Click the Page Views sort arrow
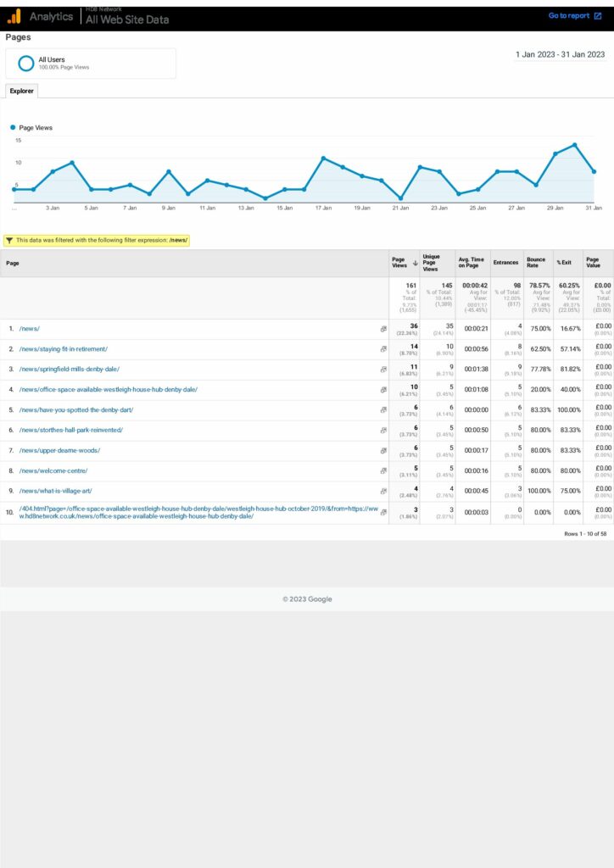Viewport: 614px width, 868px height. coord(414,264)
